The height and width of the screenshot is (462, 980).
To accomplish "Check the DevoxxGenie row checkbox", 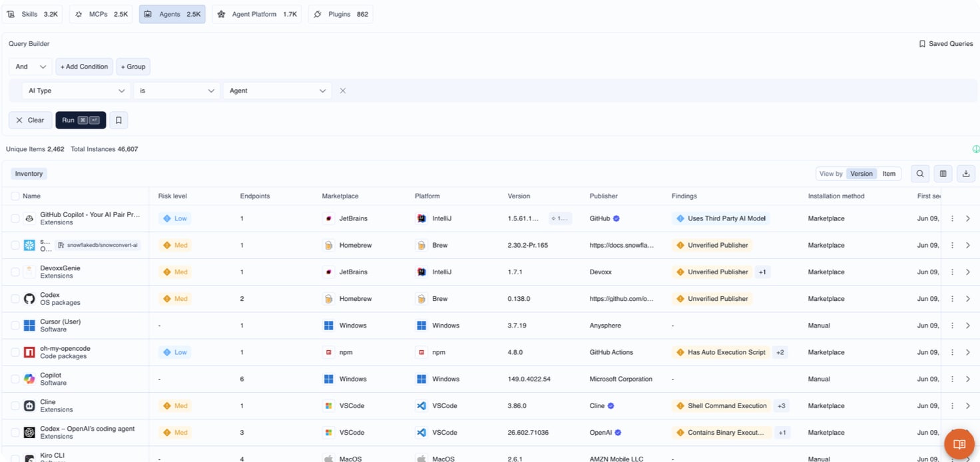I will [x=15, y=272].
